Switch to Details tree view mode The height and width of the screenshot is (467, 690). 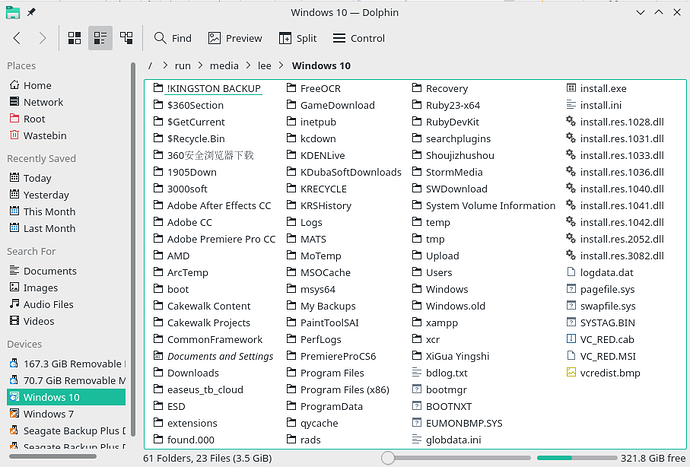pyautogui.click(x=126, y=38)
